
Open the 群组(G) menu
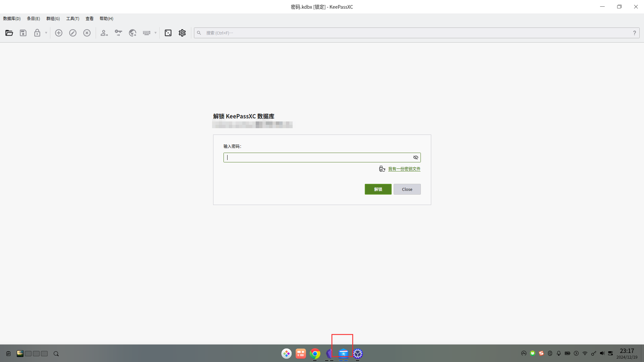[x=53, y=18]
